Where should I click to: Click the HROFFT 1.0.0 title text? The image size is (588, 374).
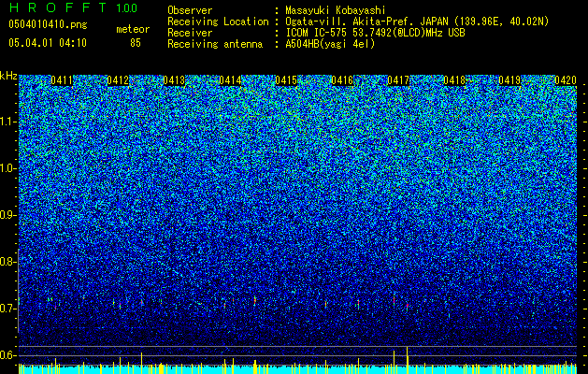point(74,7)
